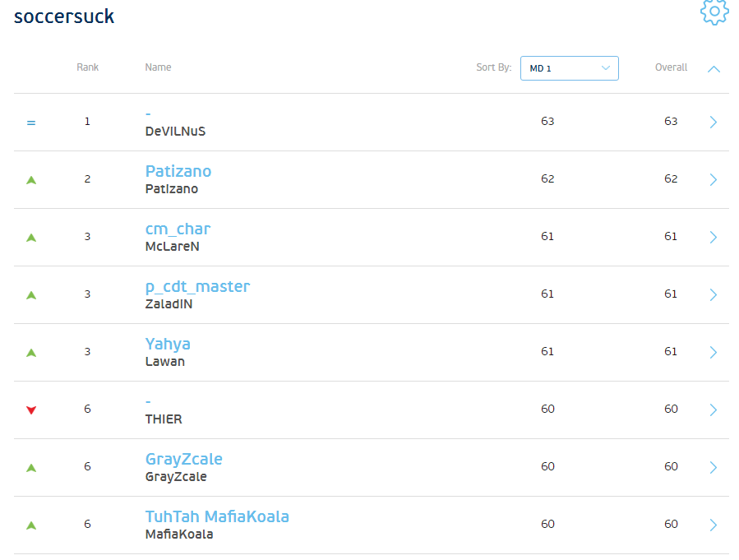Click the soccersuck league title
Image resolution: width=739 pixels, height=560 pixels.
(64, 16)
